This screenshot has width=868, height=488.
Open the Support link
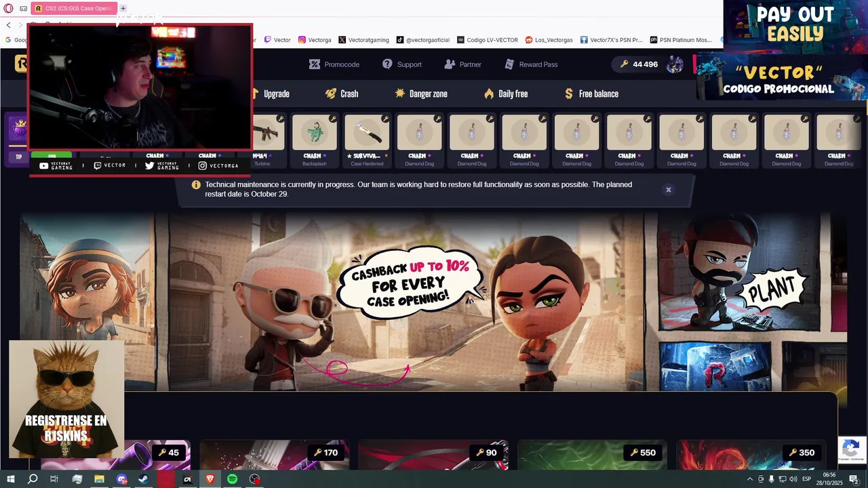point(401,64)
